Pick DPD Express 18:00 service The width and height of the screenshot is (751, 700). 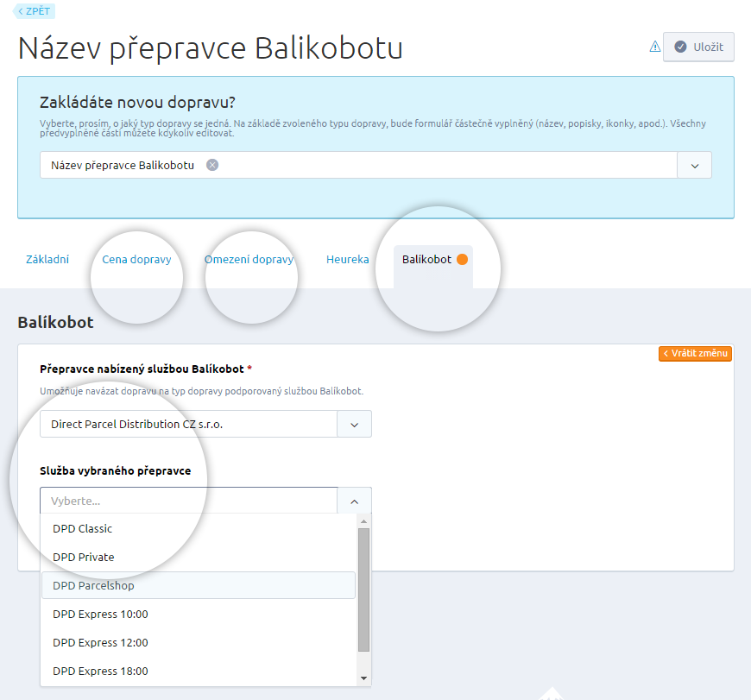click(x=199, y=672)
